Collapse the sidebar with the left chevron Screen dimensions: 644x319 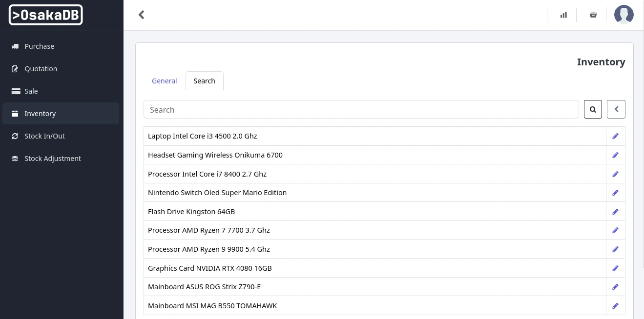pyautogui.click(x=141, y=15)
